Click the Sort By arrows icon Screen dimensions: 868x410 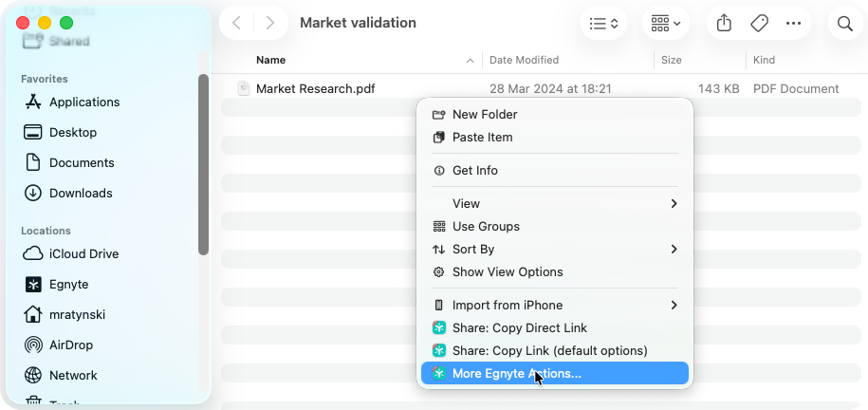coord(438,250)
